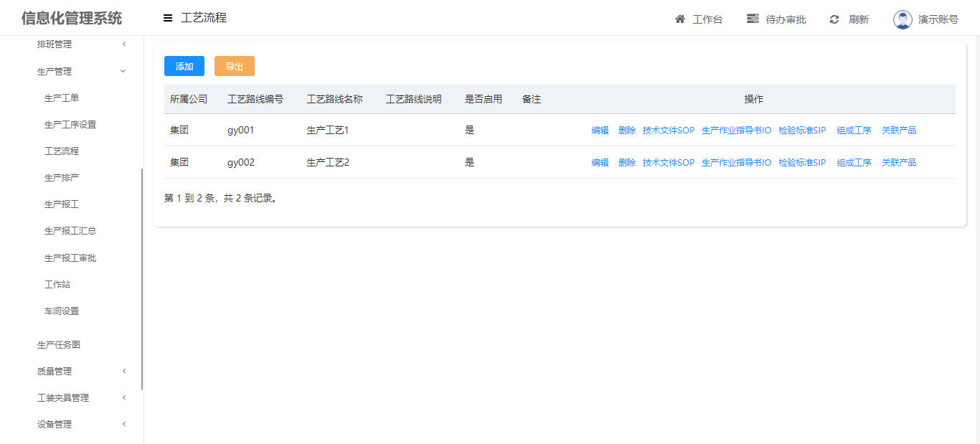Expand the 设备管理 sidebar menu
980x444 pixels.
[123, 425]
